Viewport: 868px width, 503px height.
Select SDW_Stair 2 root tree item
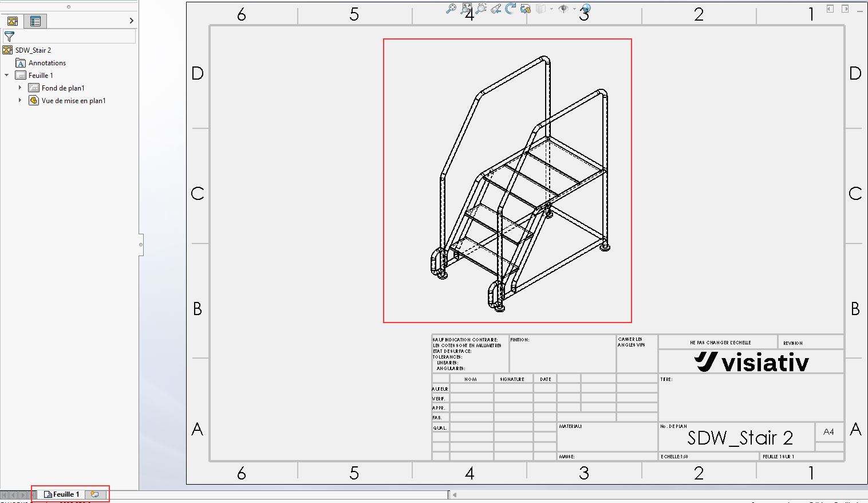point(33,50)
